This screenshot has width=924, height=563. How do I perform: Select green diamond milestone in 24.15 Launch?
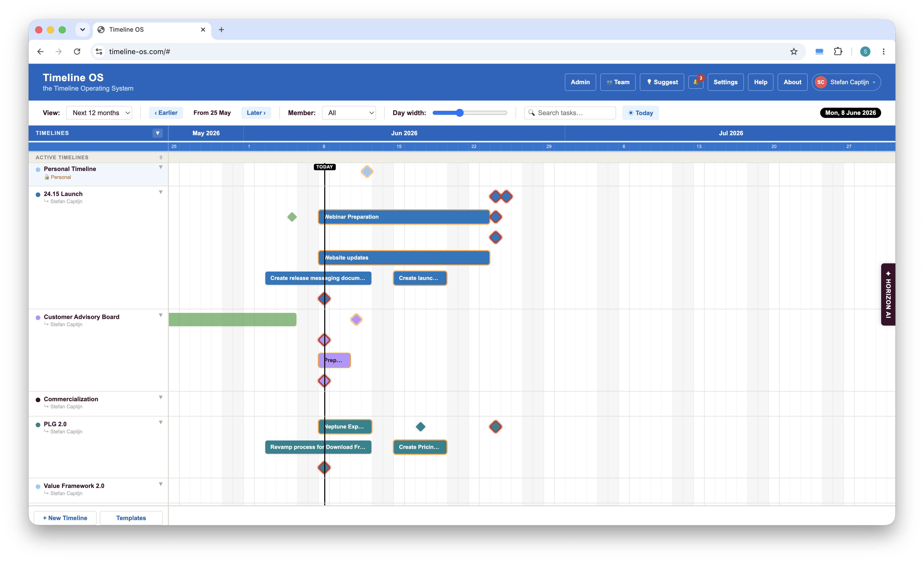(x=292, y=217)
